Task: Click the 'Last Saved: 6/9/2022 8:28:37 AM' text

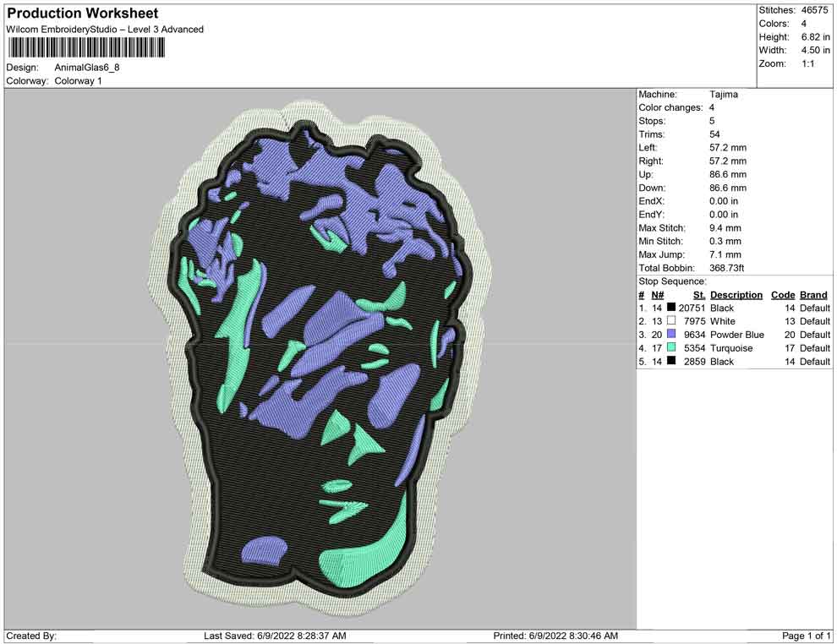Action: pos(275,636)
